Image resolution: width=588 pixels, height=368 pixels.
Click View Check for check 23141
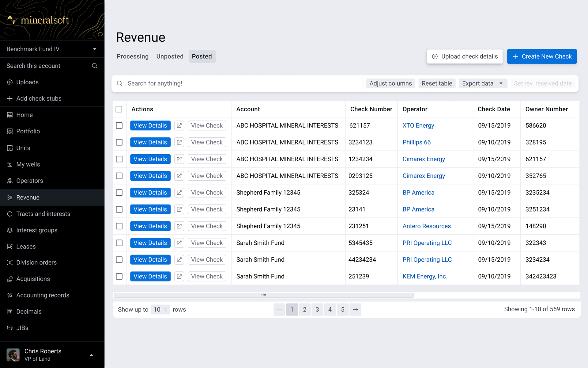207,209
